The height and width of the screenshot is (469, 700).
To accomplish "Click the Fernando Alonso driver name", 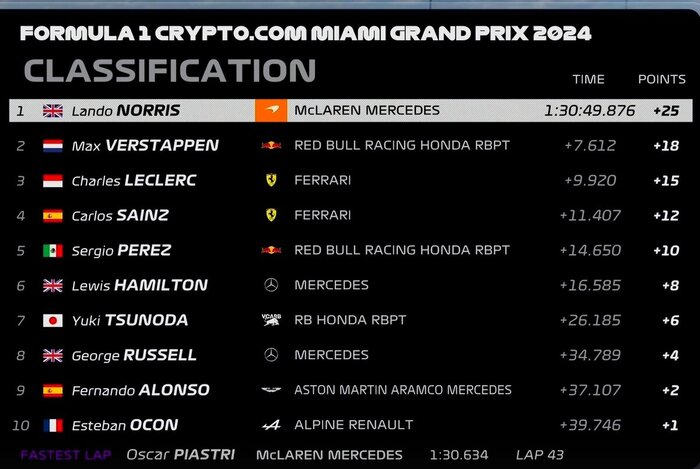I will pos(140,390).
